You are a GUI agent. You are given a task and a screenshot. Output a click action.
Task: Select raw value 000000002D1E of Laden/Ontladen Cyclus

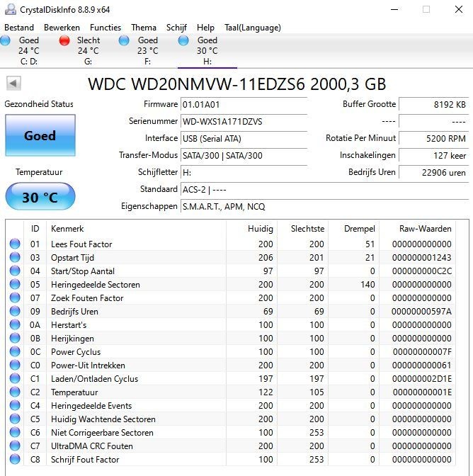(421, 378)
